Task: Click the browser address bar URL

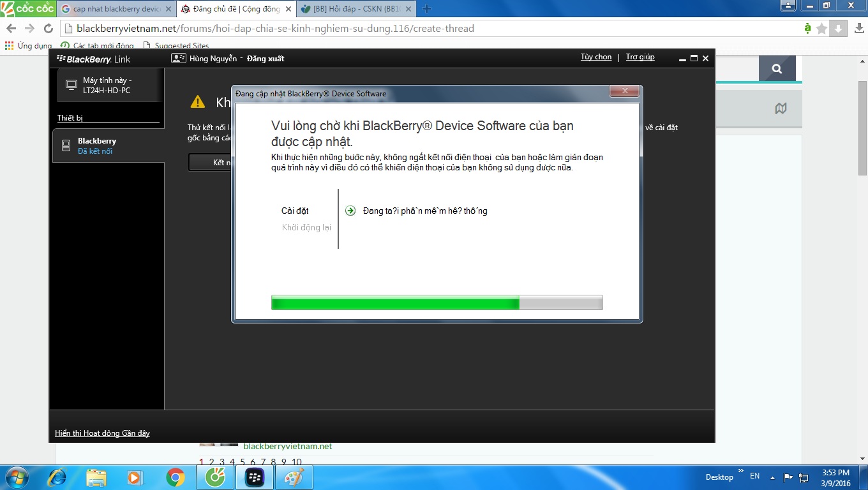Action: [275, 29]
